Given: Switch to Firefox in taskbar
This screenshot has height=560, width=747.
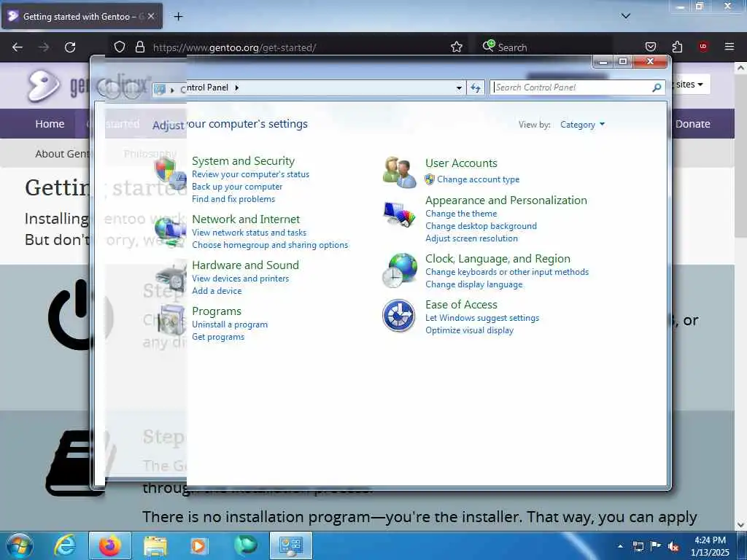Looking at the screenshot, I should (x=109, y=545).
